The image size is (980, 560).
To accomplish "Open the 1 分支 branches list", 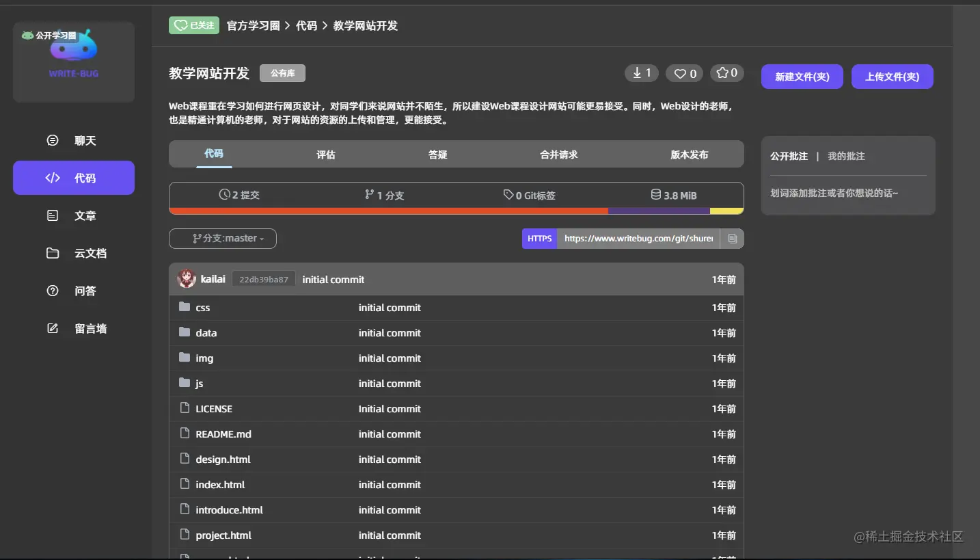I will [x=385, y=195].
